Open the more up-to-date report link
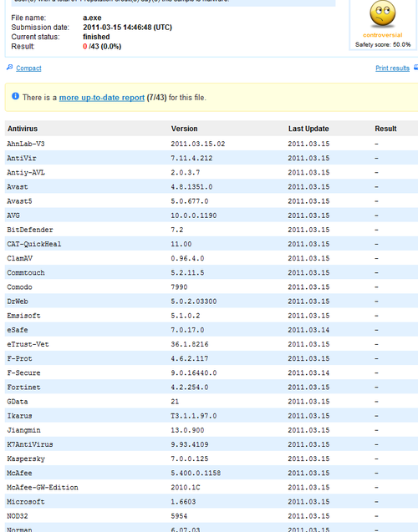The width and height of the screenshot is (418, 532). coord(102,98)
